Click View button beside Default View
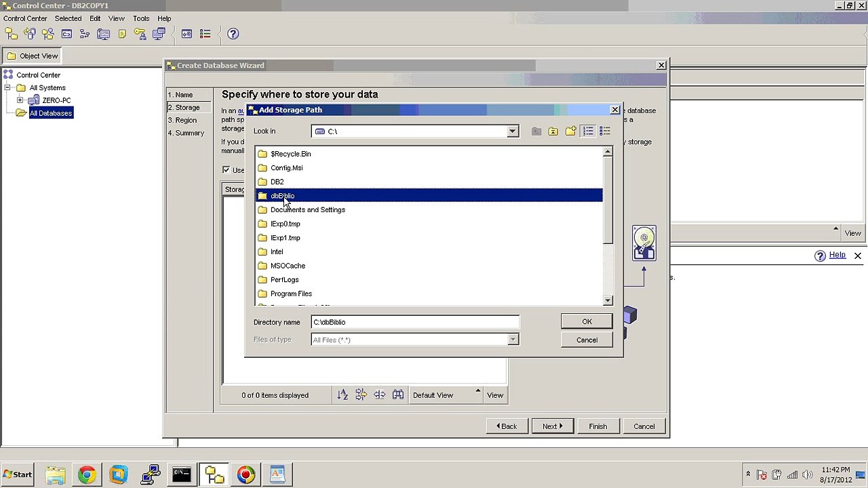 (495, 395)
